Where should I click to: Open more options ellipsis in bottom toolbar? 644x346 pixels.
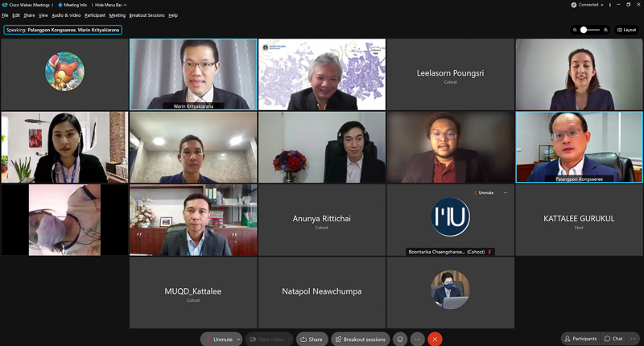pos(417,339)
